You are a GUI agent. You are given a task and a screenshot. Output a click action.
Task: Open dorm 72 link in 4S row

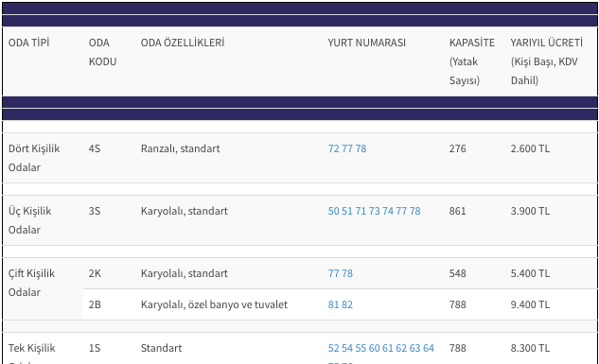point(333,148)
